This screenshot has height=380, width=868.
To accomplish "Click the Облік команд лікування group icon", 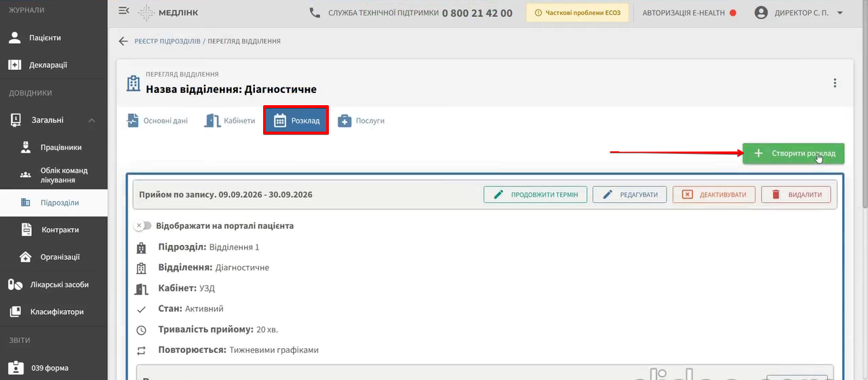I will click(x=26, y=175).
